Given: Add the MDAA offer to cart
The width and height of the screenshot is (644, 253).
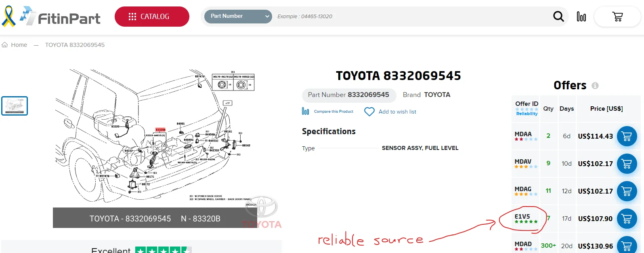Looking at the screenshot, I should point(627,136).
